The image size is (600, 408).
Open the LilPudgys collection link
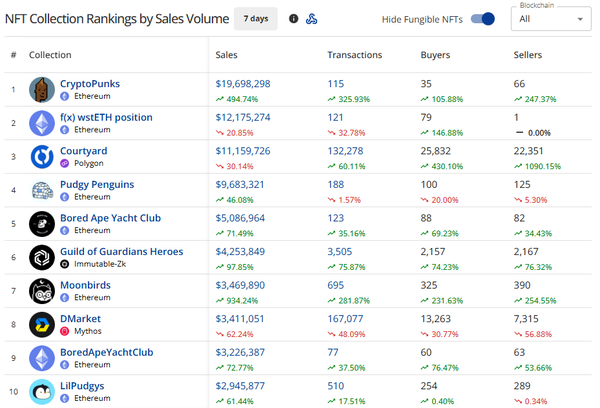(x=82, y=386)
